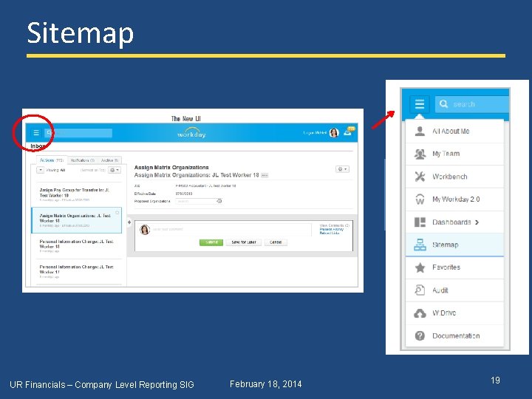Viewport: 532px width, 399px height.
Task: Open the user profile avatar in the header
Action: 334,133
